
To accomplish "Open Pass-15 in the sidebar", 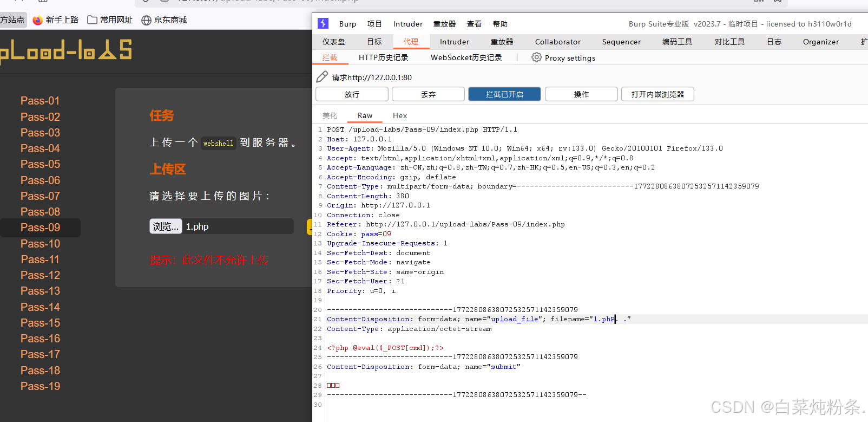I will [40, 323].
